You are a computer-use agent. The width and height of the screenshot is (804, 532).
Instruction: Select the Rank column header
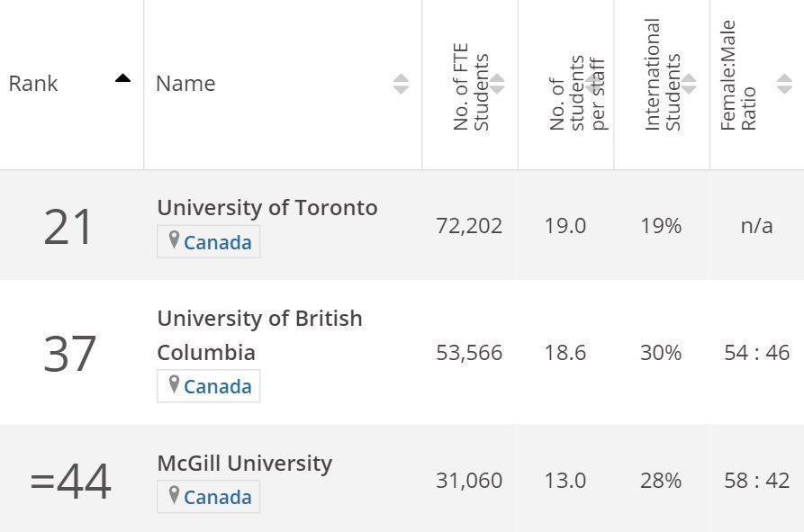[x=32, y=84]
